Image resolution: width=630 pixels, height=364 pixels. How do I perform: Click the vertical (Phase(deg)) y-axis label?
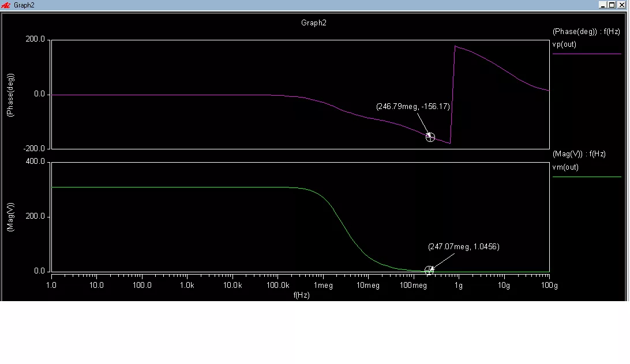pyautogui.click(x=10, y=95)
